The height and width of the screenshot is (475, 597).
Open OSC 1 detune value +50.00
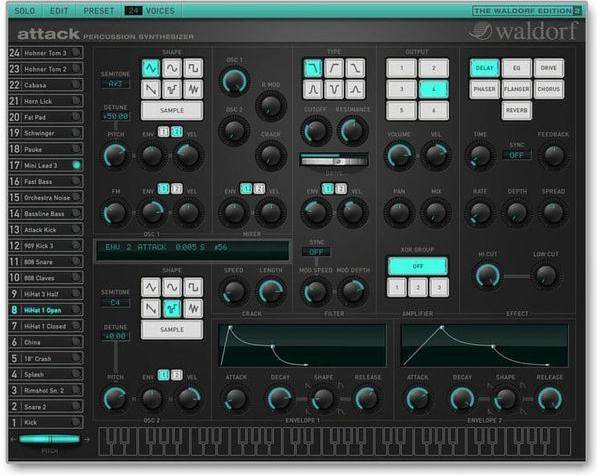(115, 116)
